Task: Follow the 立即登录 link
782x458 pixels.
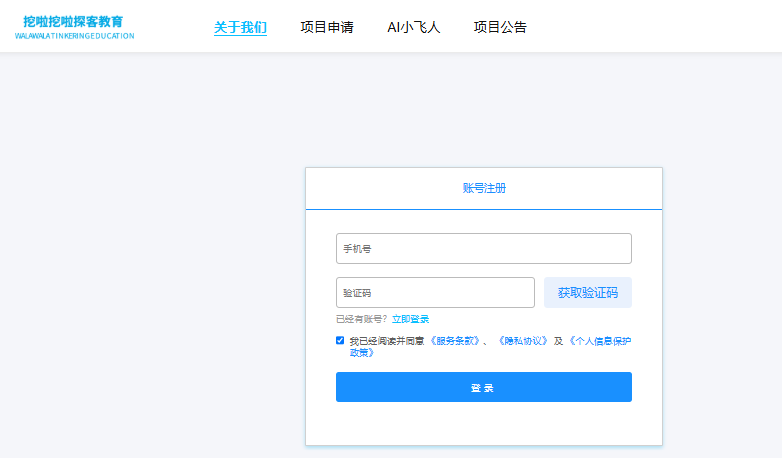Action: [x=410, y=319]
